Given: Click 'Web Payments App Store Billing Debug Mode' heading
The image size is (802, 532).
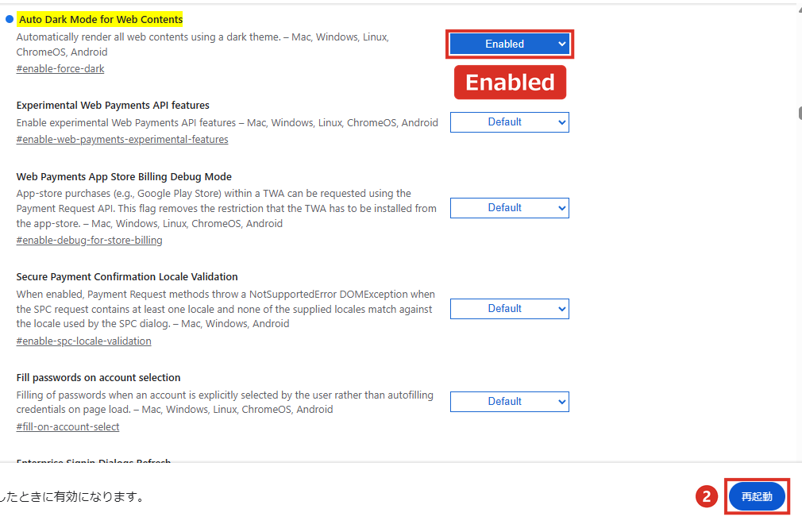Looking at the screenshot, I should [124, 176].
